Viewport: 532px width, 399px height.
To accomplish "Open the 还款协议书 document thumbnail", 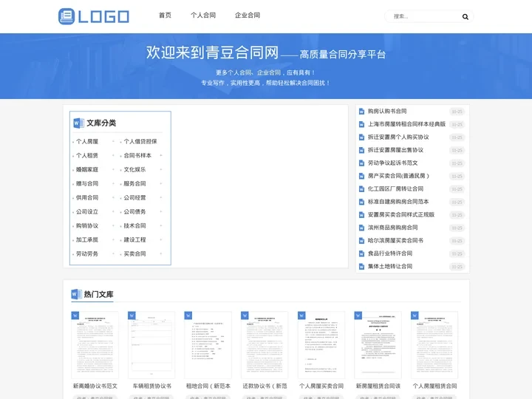I will coord(265,345).
